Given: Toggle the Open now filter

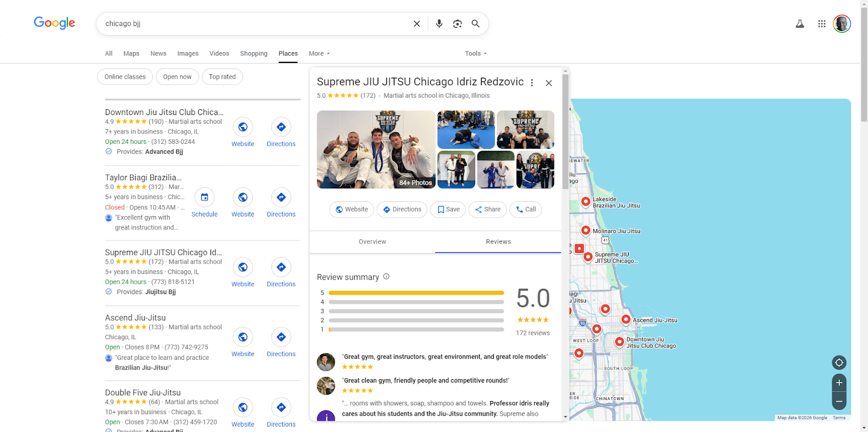Looking at the screenshot, I should 177,77.
